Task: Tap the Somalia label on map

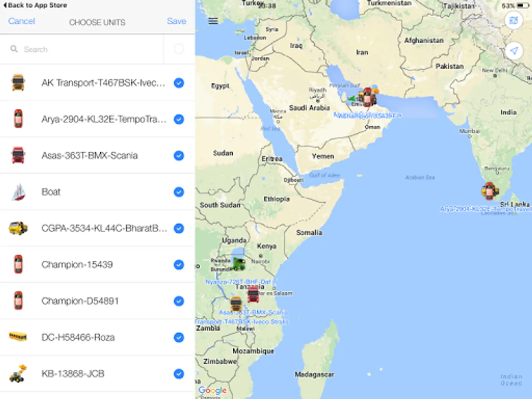Action: pos(309,232)
